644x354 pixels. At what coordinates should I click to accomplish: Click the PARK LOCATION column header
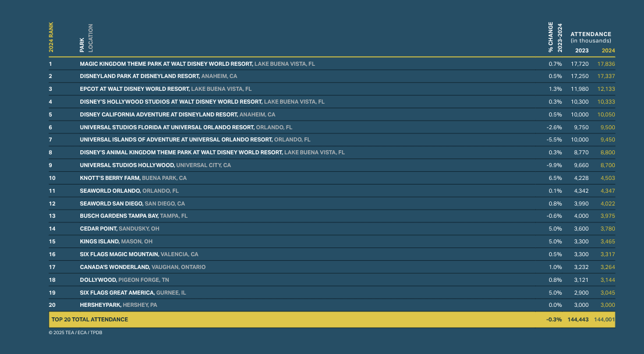tap(86, 38)
